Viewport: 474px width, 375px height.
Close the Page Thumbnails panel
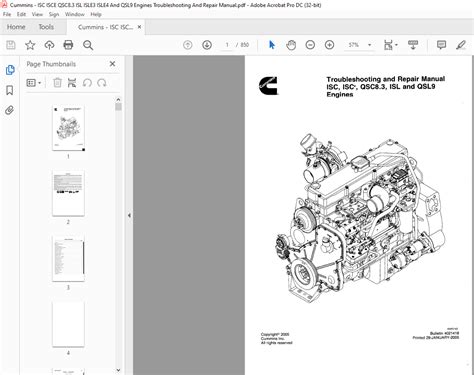coord(112,64)
